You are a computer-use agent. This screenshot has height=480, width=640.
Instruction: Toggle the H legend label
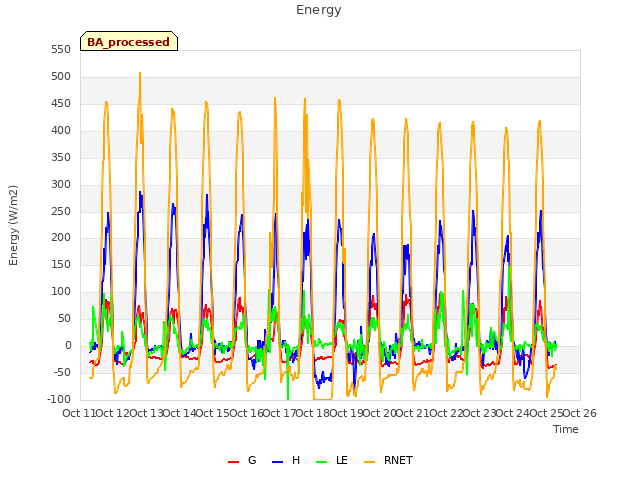(x=296, y=460)
